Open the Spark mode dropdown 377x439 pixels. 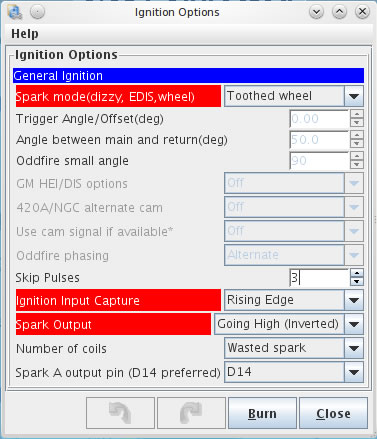coord(354,96)
